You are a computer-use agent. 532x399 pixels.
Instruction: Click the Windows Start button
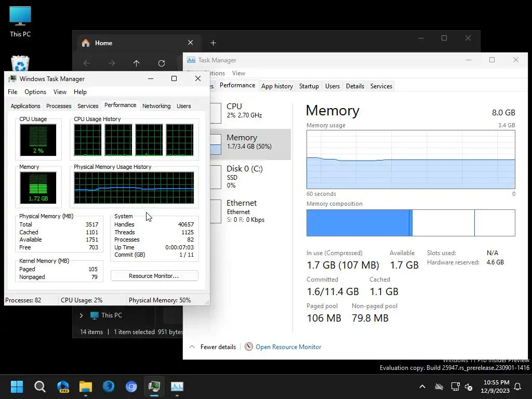point(17,387)
